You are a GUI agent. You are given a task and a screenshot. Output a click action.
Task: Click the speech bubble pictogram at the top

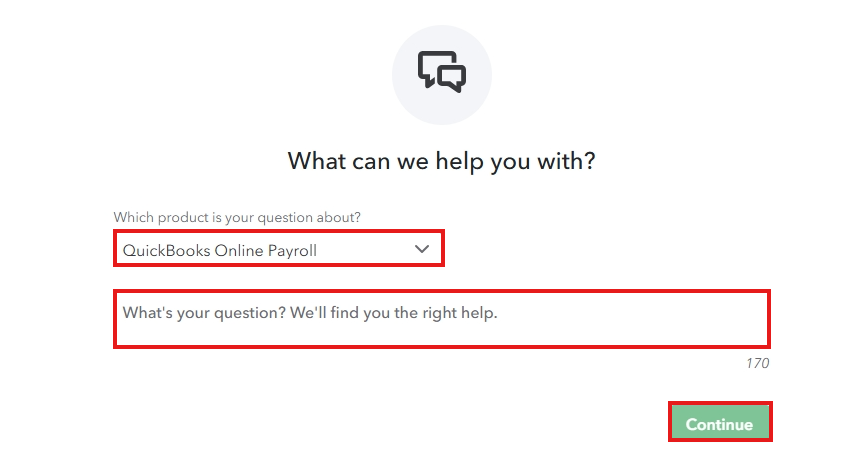(x=441, y=71)
